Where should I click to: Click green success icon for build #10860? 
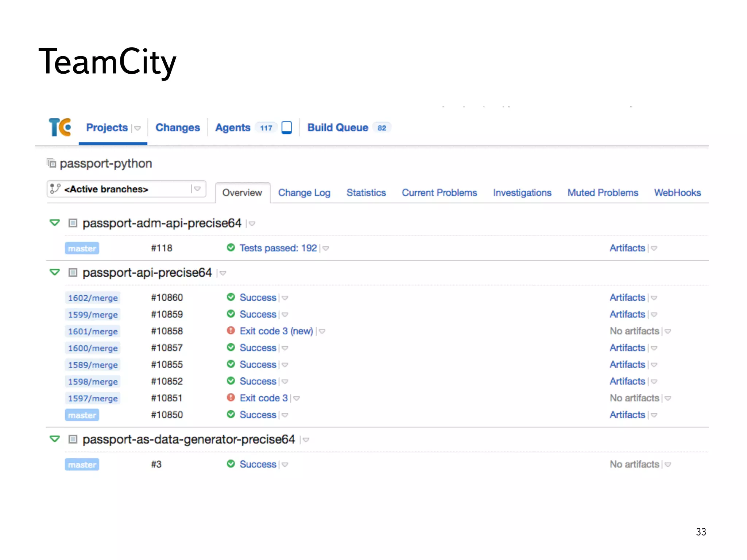pyautogui.click(x=231, y=297)
